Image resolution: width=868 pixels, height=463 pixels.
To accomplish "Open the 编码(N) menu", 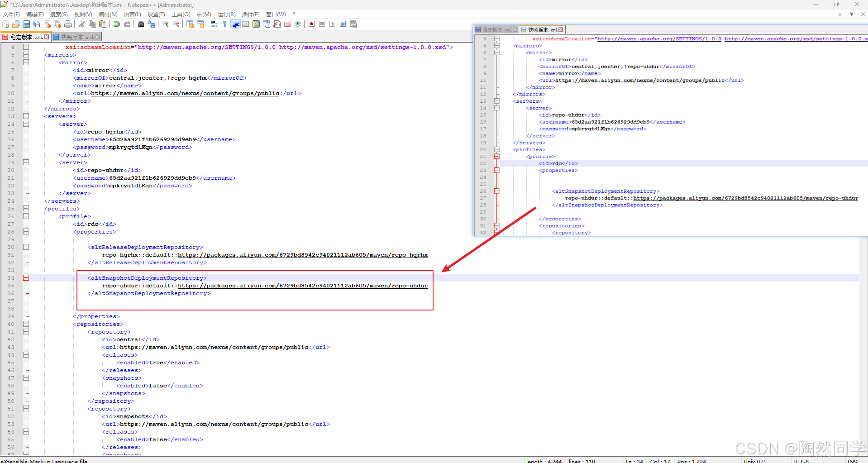I will [108, 14].
